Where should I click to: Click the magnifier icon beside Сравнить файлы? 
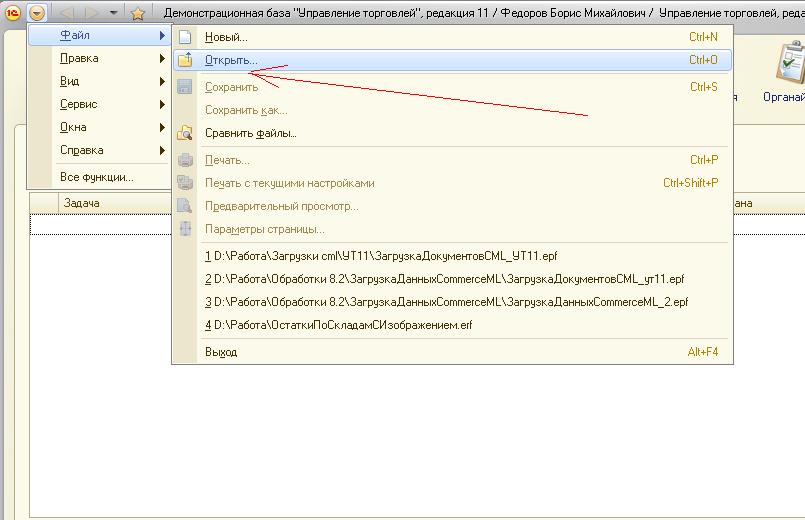click(x=185, y=133)
